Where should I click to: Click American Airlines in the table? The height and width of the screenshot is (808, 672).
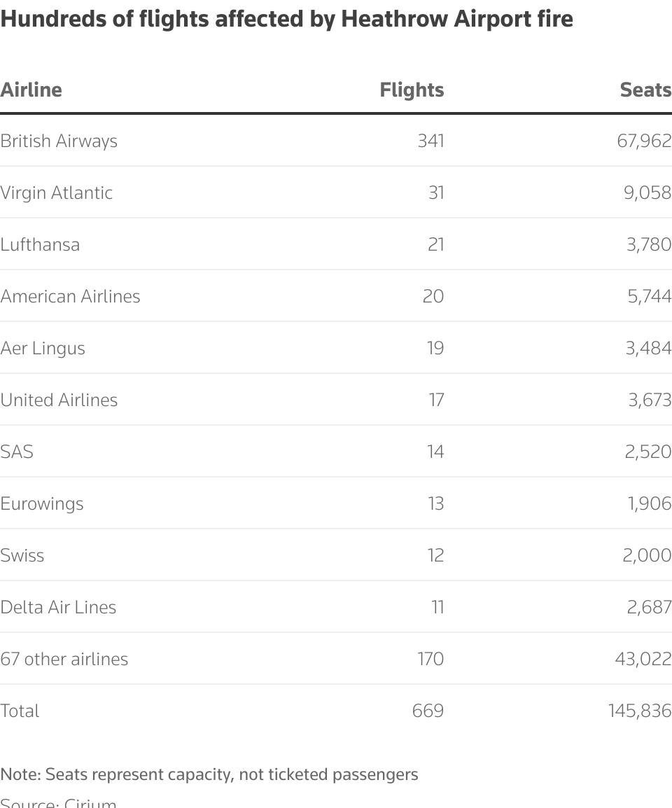click(70, 296)
